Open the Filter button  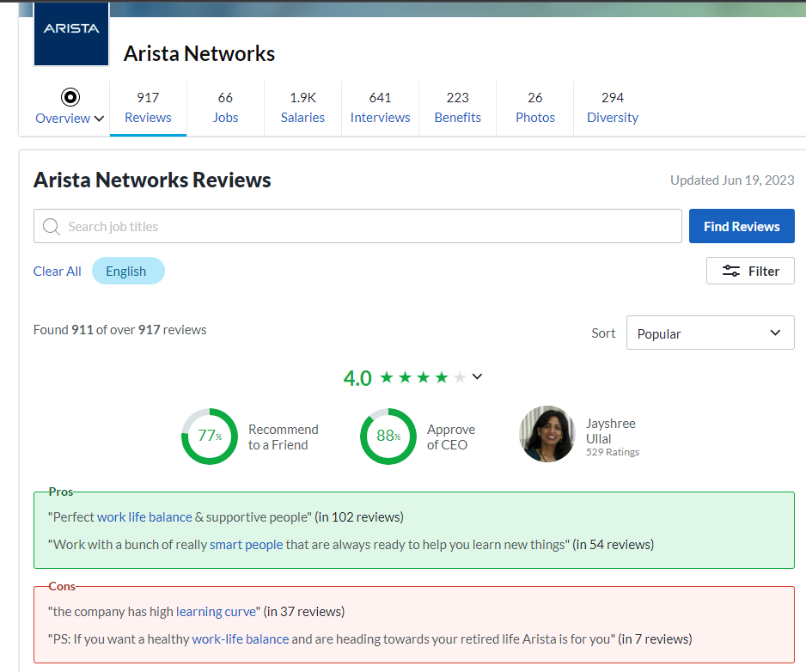[x=750, y=271]
